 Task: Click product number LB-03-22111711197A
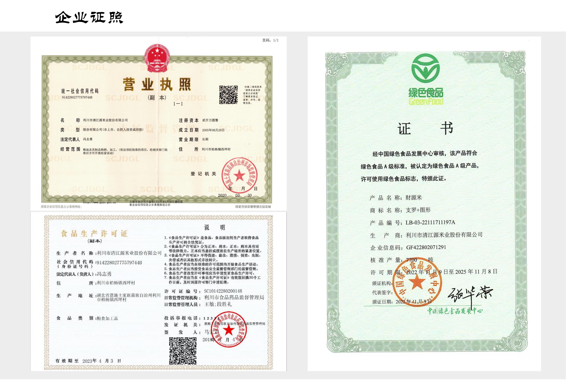[430, 222]
